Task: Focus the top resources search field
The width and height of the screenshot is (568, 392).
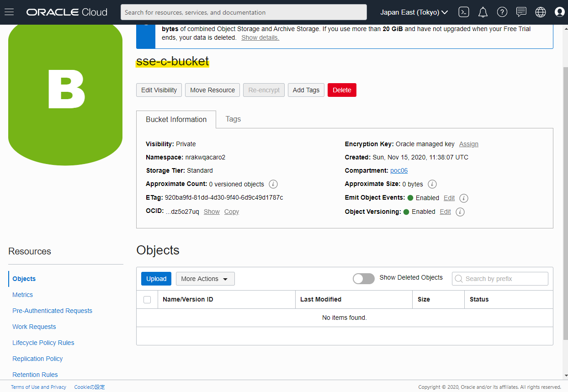Action: (244, 12)
